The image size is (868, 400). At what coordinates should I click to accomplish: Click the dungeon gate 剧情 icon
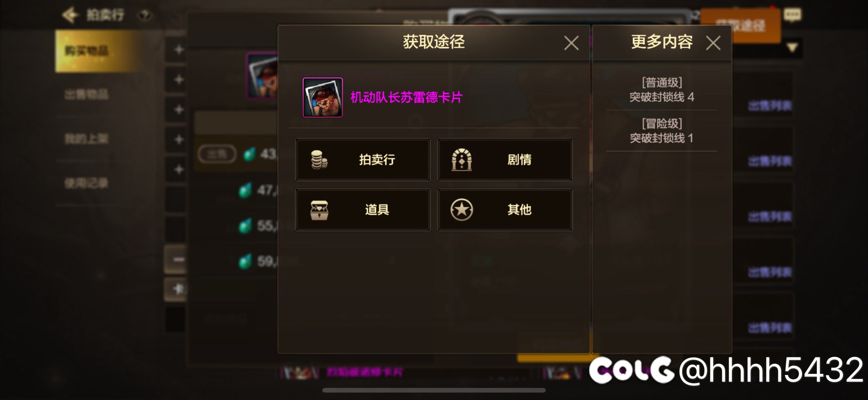(x=461, y=160)
